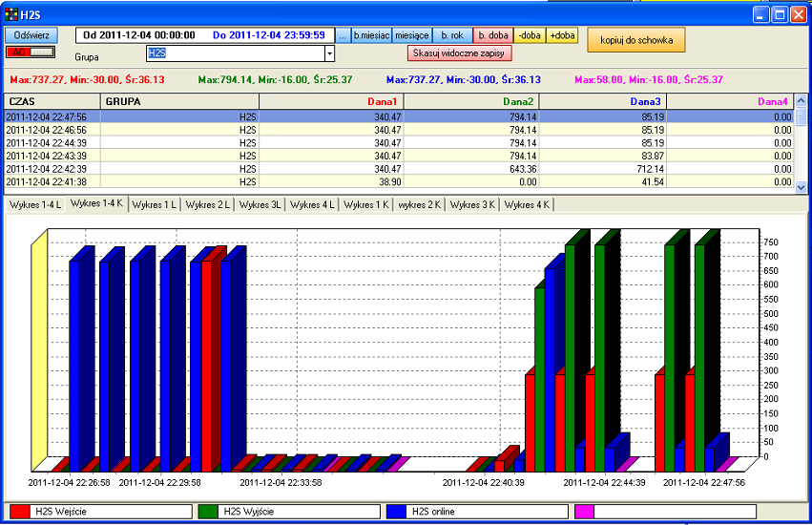812x525 pixels.
Task: Select row with time 22:44:39
Action: [399, 142]
